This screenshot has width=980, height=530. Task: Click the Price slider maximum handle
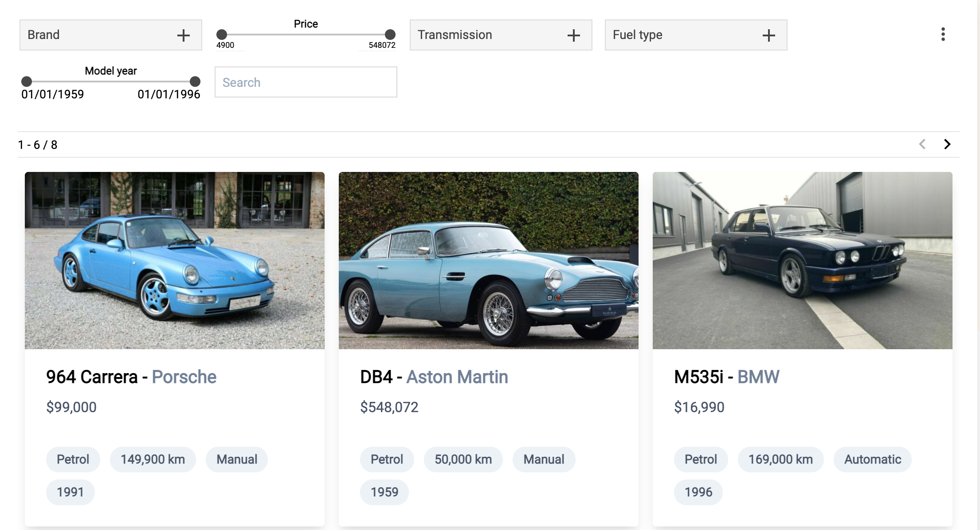pos(390,35)
